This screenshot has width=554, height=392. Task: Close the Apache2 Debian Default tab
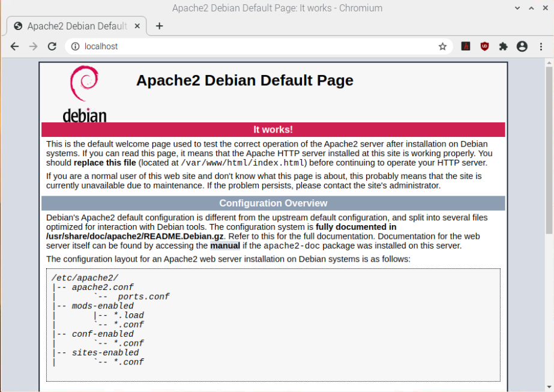click(x=137, y=26)
